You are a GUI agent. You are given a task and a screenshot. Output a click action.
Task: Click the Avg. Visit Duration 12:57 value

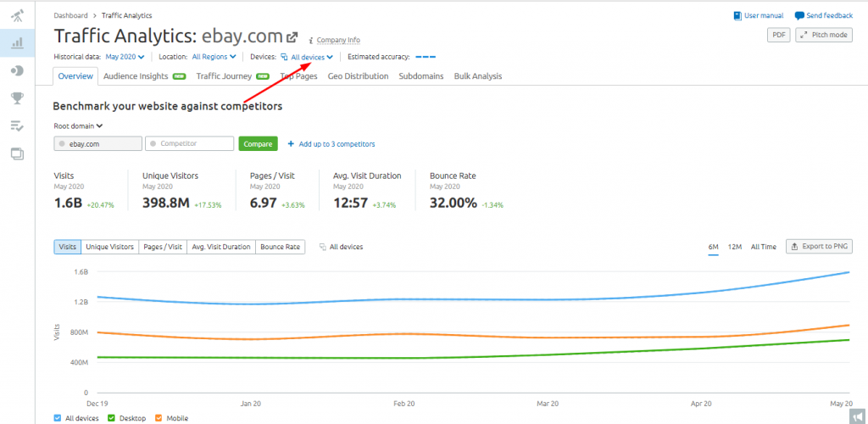pos(350,204)
